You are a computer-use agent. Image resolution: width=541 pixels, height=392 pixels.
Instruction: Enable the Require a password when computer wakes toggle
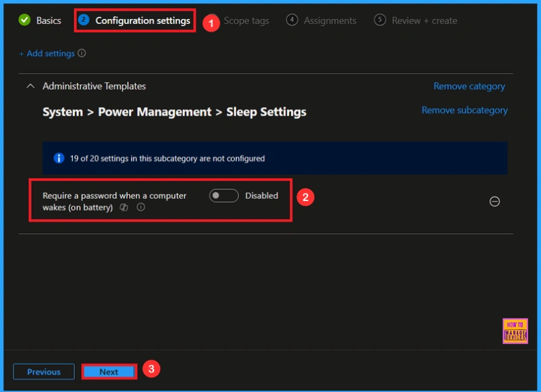[x=224, y=196]
